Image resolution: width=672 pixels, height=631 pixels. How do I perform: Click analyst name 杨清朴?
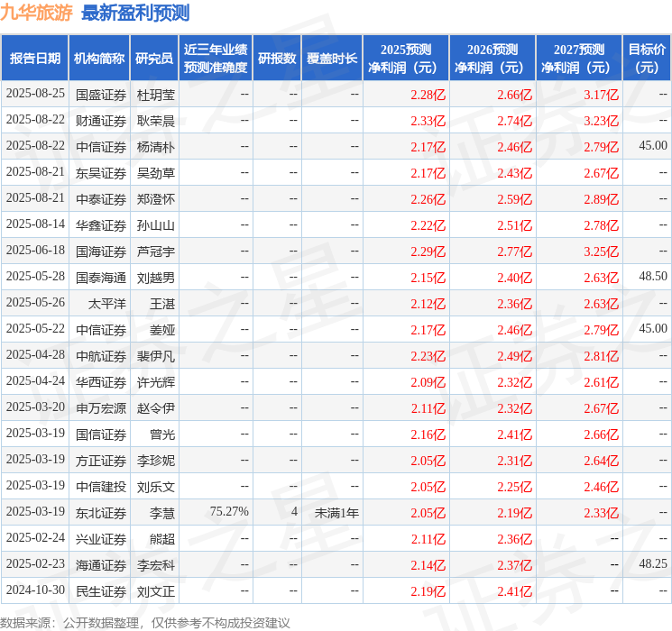click(155, 147)
